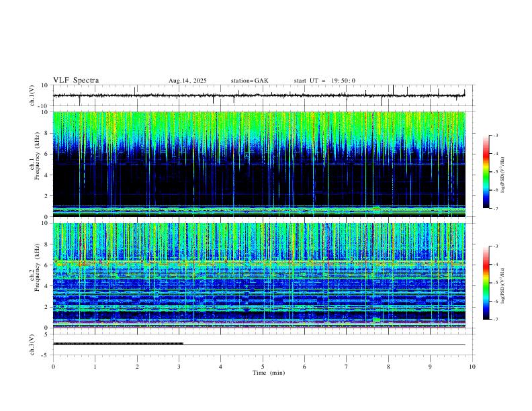Click the "-7" label on ch.2 color bar
532x411 pixels.
495,320
